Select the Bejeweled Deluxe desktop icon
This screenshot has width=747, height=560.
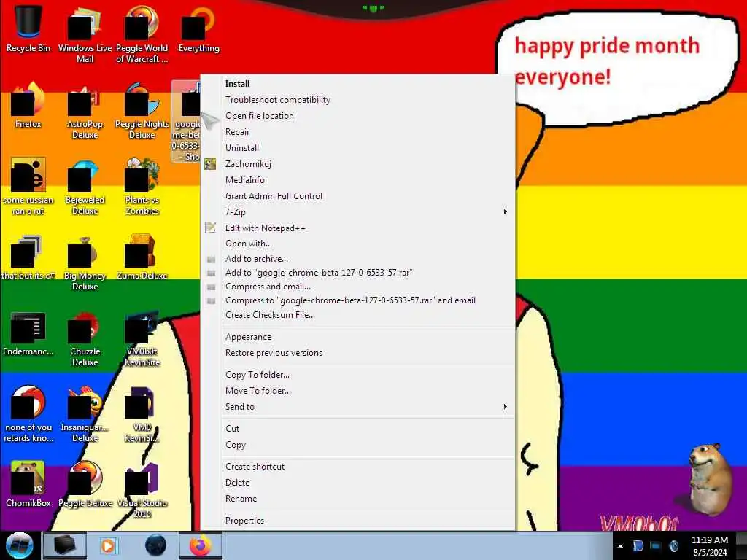coord(85,186)
